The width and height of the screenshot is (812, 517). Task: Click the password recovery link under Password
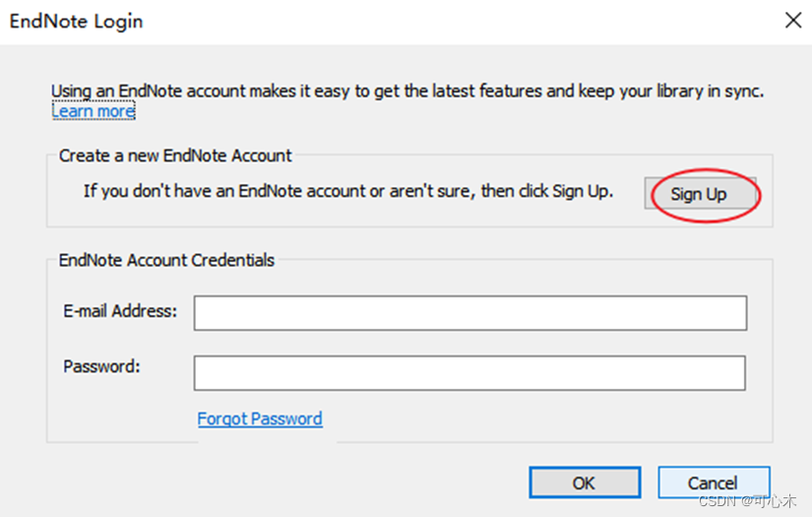[x=260, y=419]
